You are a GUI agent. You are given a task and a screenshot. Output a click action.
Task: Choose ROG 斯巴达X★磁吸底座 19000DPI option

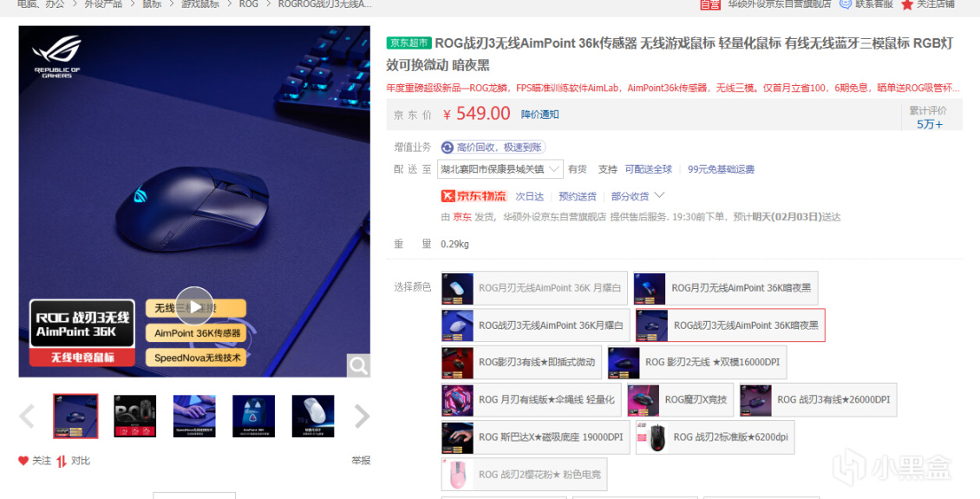[x=535, y=437]
